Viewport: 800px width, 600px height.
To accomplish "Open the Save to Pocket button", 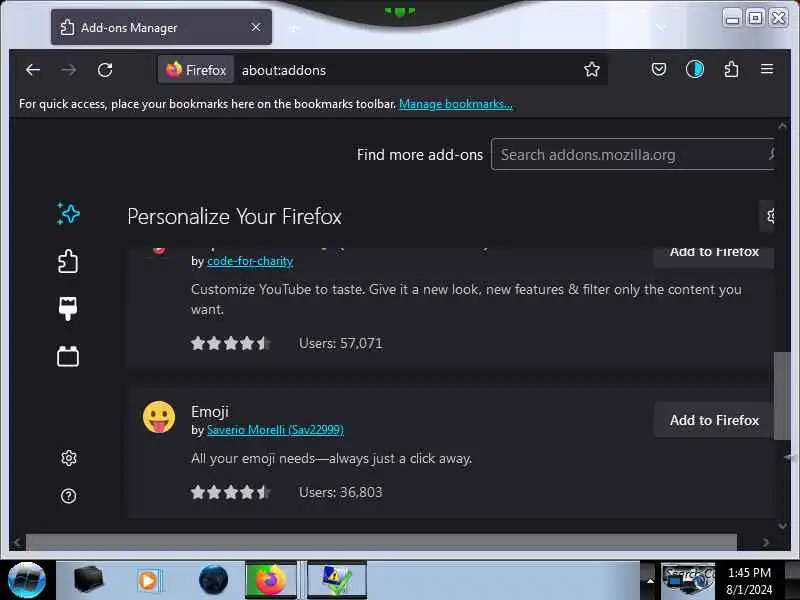I will point(659,69).
